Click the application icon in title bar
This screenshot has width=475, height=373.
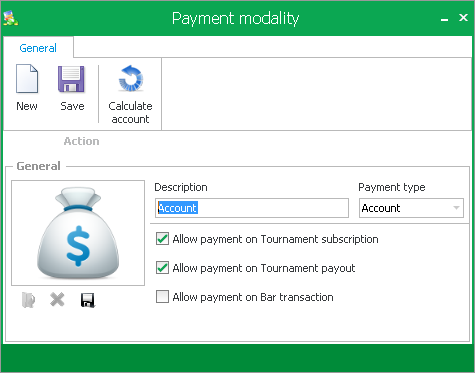11,18
